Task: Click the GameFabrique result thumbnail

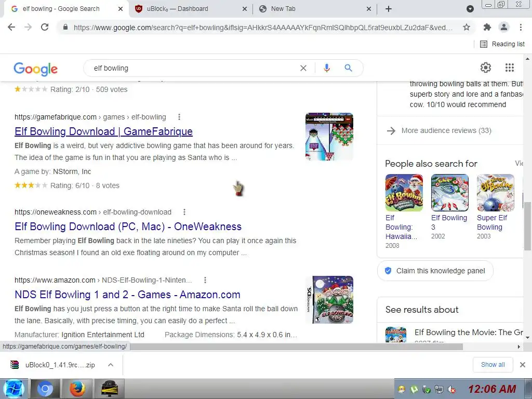Action: 329,137
